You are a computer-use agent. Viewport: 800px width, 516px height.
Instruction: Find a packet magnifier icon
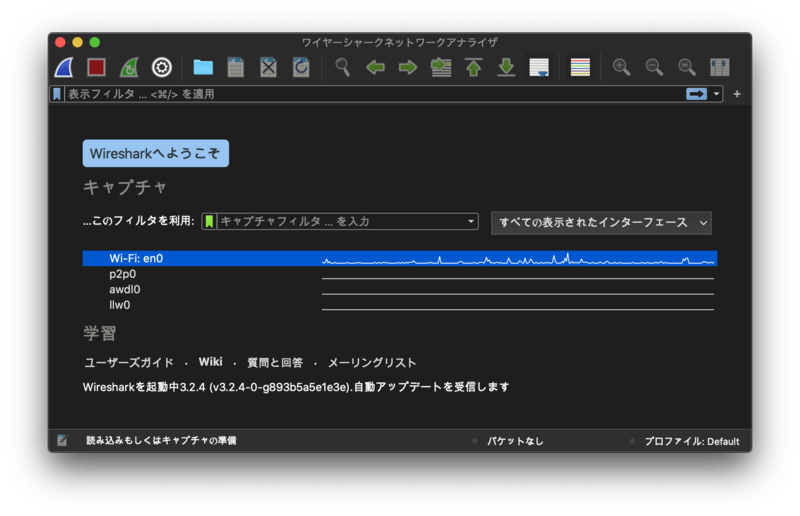pos(342,67)
